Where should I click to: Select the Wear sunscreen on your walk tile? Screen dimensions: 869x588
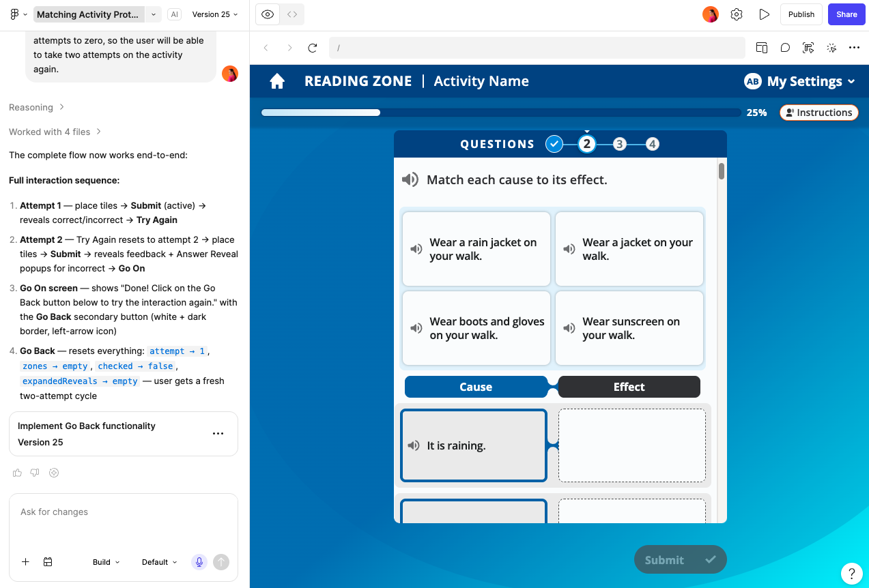629,328
